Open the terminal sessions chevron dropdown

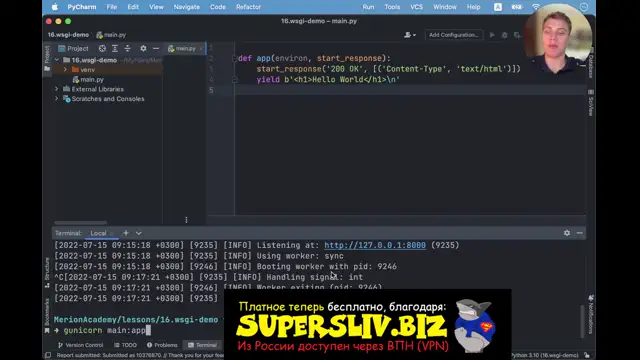click(x=138, y=233)
